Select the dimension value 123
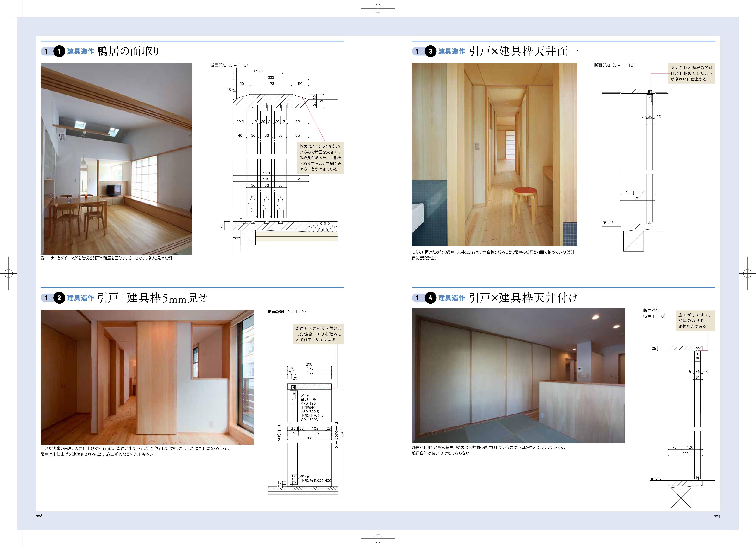 [271, 84]
